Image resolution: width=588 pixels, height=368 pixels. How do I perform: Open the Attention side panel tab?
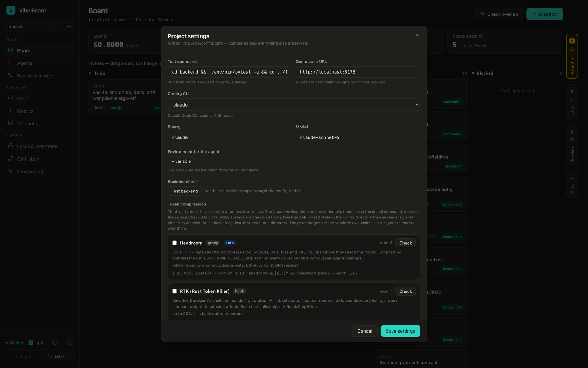click(572, 56)
